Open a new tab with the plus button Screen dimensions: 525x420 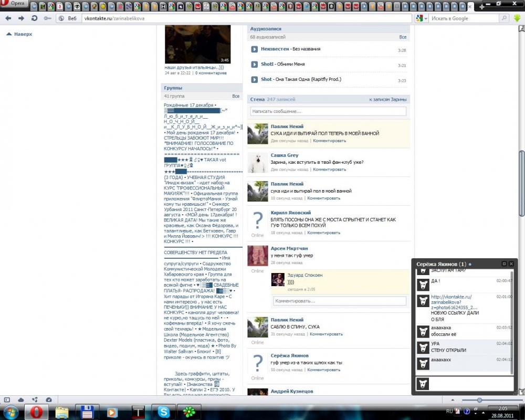point(481,7)
